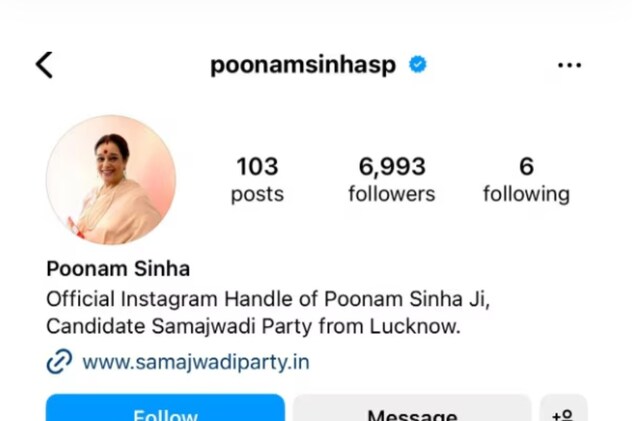Open the www.samajwadiparty.in link
The width and height of the screenshot is (632, 421).
[x=196, y=362]
